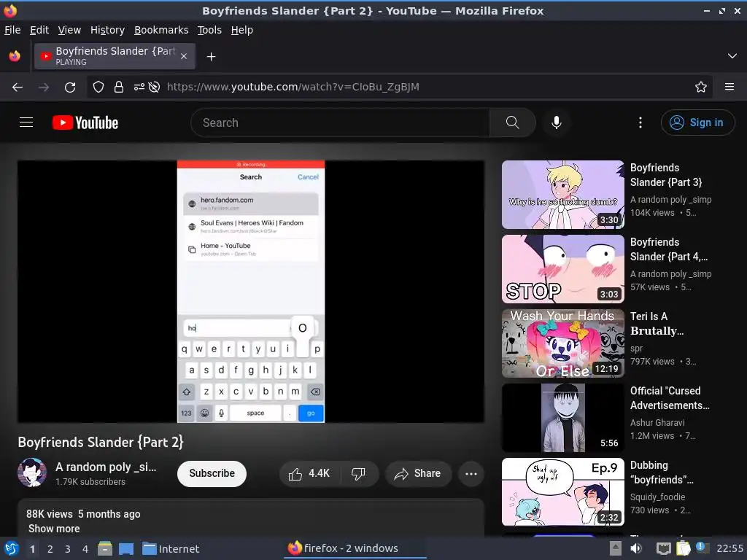Viewport: 747px width, 560px height.
Task: Open the Wash Your Hands Or Else thumbnail
Action: 562,343
